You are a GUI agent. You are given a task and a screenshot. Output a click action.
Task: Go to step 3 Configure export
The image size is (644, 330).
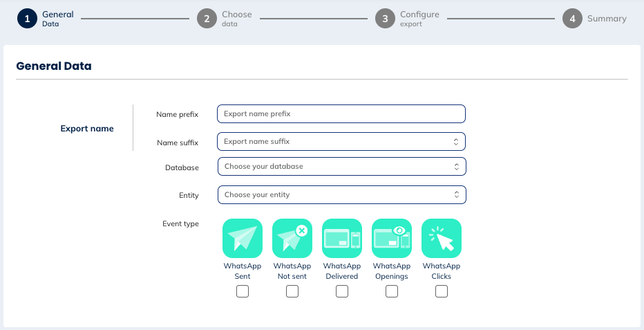(407, 19)
